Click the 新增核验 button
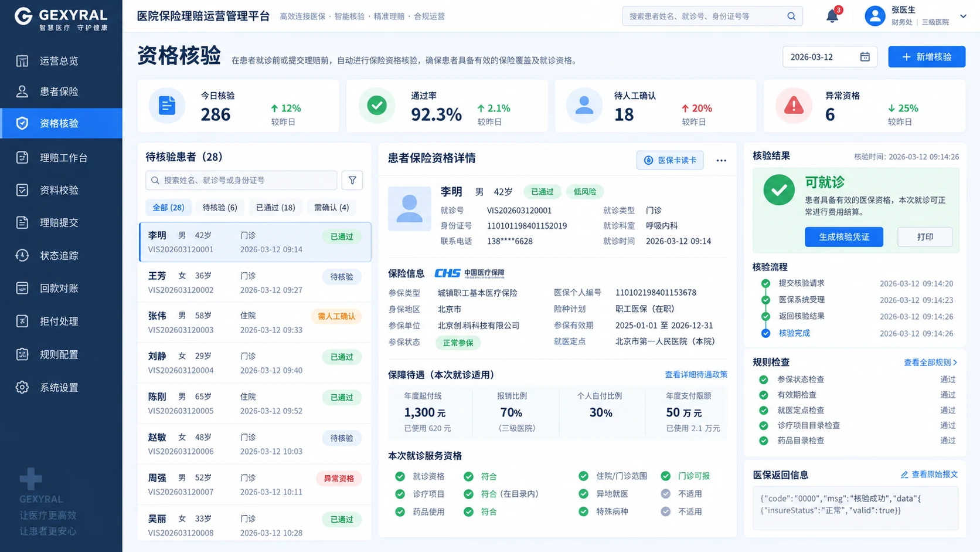 click(927, 57)
